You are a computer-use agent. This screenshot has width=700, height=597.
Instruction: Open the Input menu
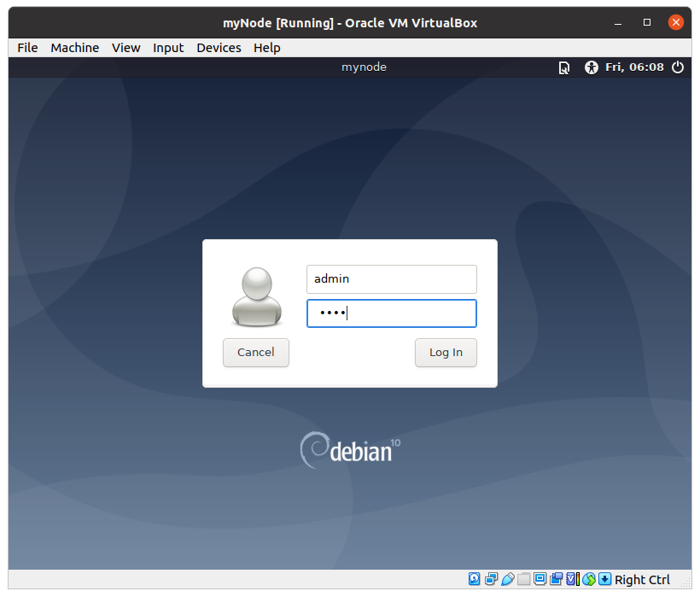[x=168, y=48]
